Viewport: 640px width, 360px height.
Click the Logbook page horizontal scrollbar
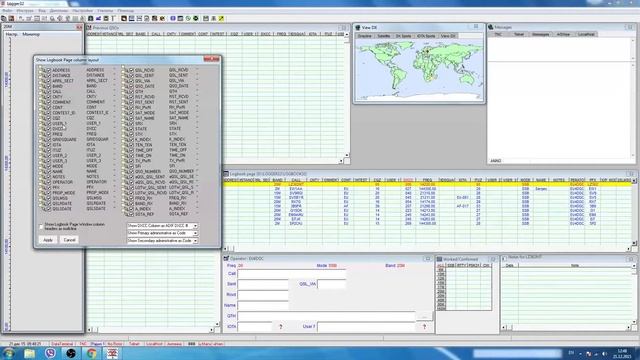[x=427, y=248]
